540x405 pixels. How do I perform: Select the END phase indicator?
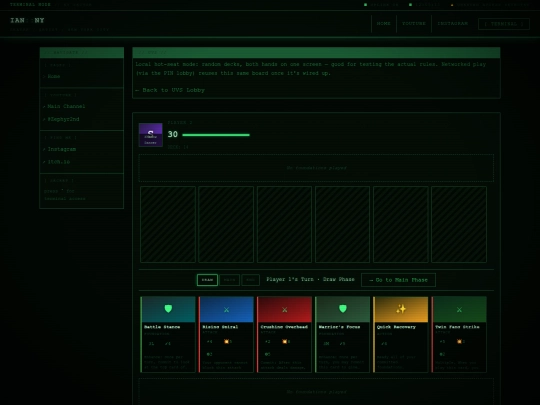pyautogui.click(x=250, y=280)
